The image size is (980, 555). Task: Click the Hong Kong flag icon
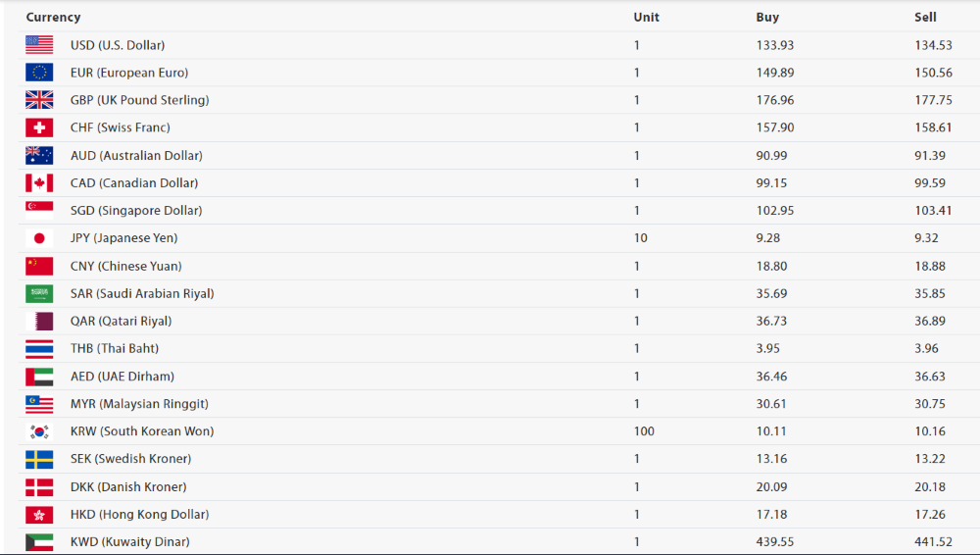[39, 515]
